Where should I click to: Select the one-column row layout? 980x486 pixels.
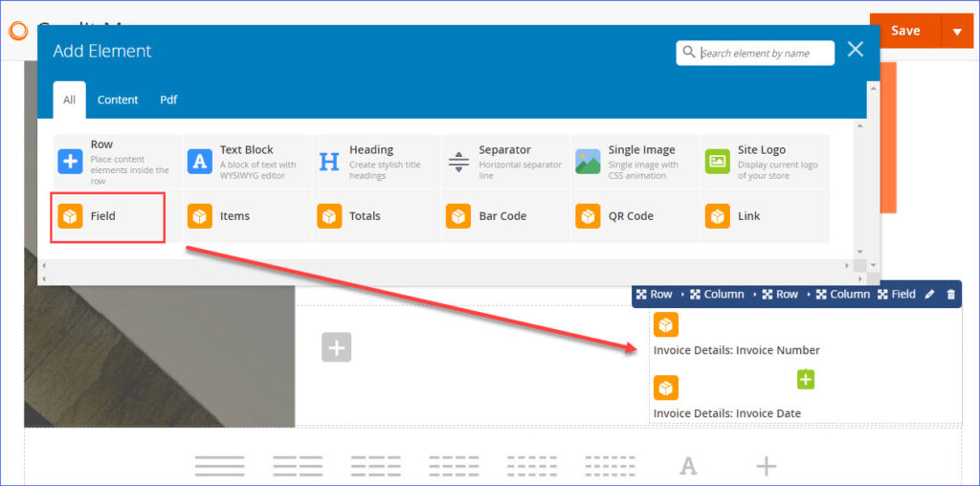[219, 466]
